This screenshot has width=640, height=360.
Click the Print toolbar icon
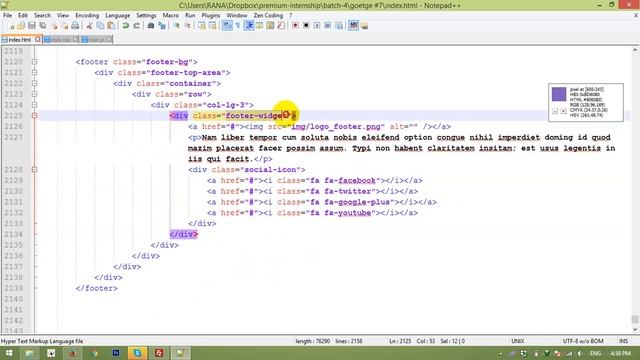[x=75, y=26]
